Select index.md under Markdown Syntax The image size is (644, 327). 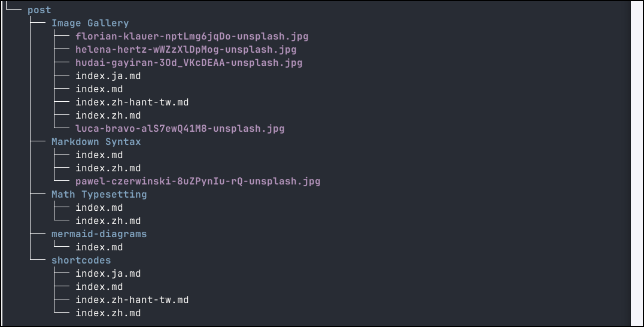pyautogui.click(x=99, y=155)
